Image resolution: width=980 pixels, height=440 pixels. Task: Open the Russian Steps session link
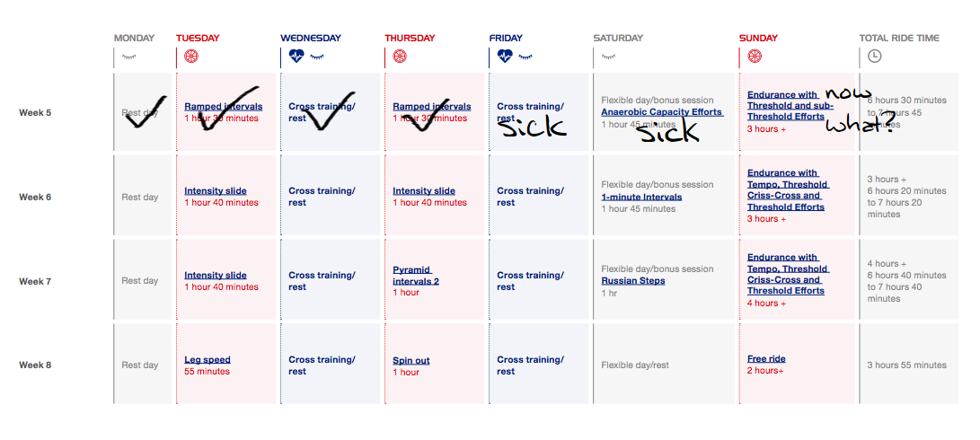(x=631, y=281)
